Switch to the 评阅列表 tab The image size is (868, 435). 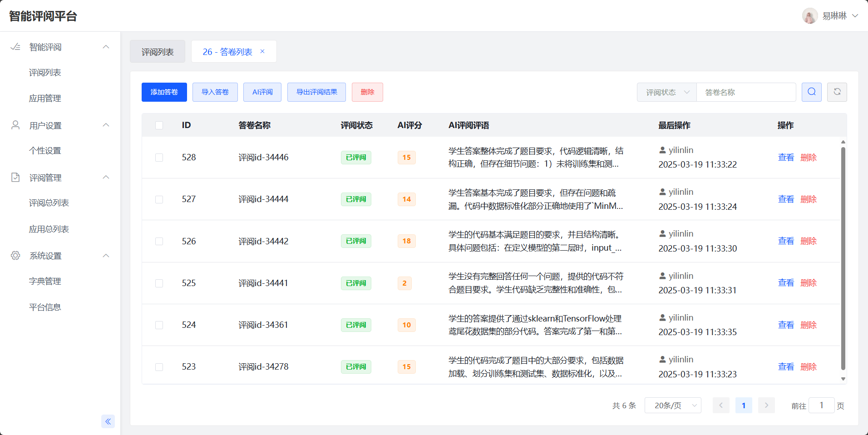158,52
